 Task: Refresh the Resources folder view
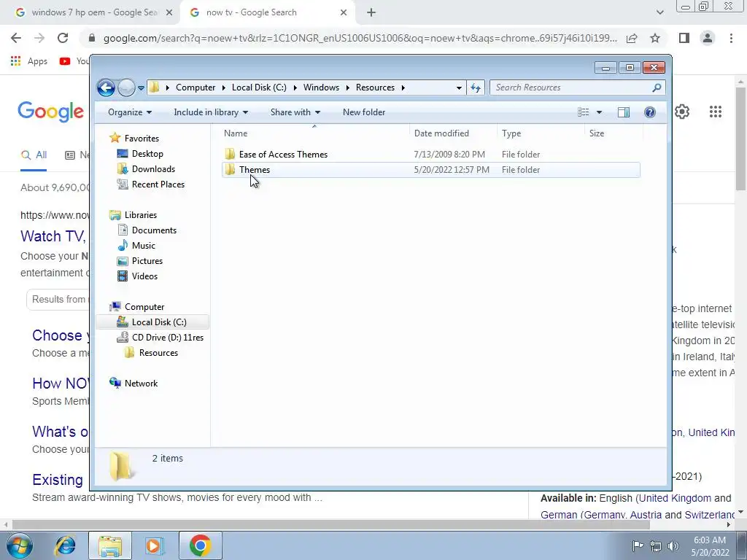point(476,87)
